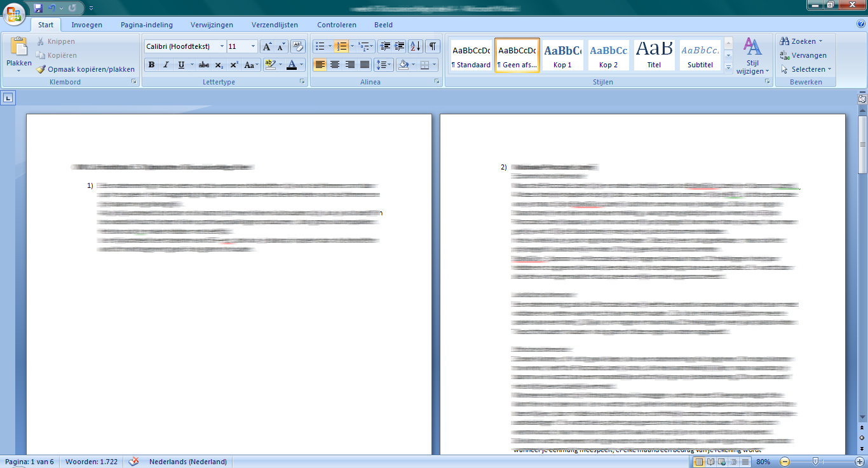The height and width of the screenshot is (468, 868).
Task: Open the Pagina-indeling tab
Action: 146,25
